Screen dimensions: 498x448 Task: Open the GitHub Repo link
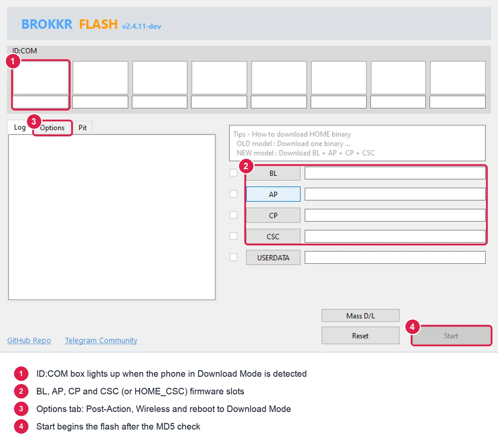(x=29, y=340)
